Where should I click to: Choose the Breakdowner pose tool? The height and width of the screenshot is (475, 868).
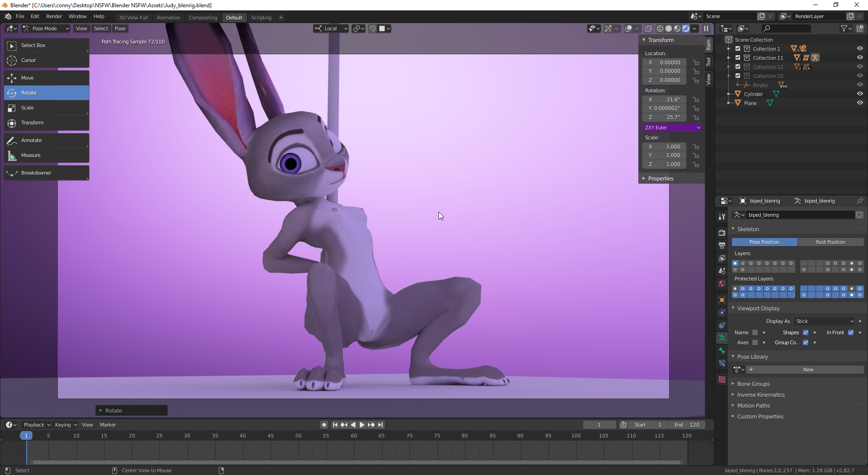point(46,173)
